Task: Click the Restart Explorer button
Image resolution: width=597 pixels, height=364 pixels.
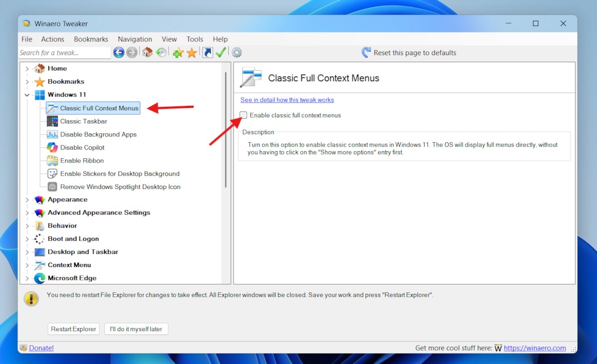Action: point(73,329)
